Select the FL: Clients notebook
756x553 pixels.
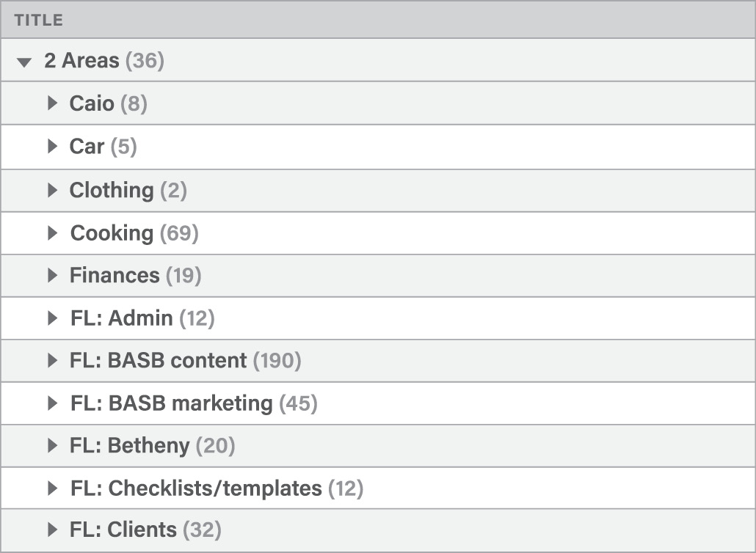coord(123,530)
